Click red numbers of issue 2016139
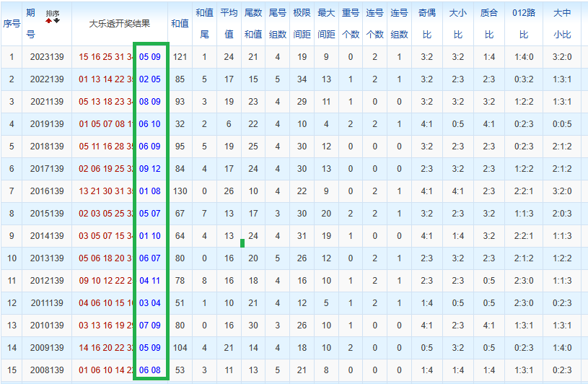 [106, 191]
